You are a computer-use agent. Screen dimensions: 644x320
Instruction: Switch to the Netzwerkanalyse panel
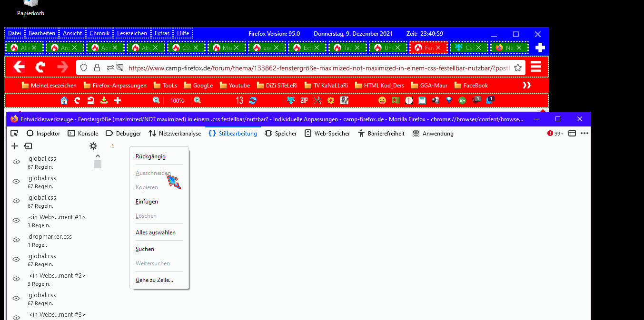click(175, 134)
